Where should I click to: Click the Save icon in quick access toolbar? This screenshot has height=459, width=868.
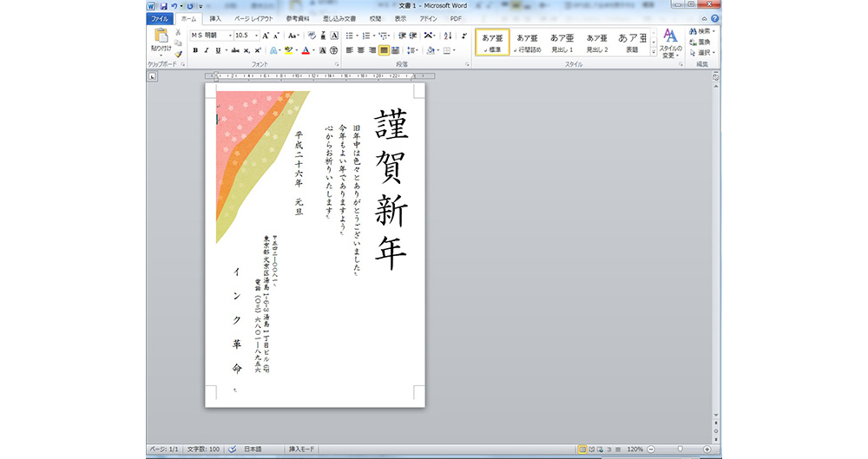[x=164, y=6]
